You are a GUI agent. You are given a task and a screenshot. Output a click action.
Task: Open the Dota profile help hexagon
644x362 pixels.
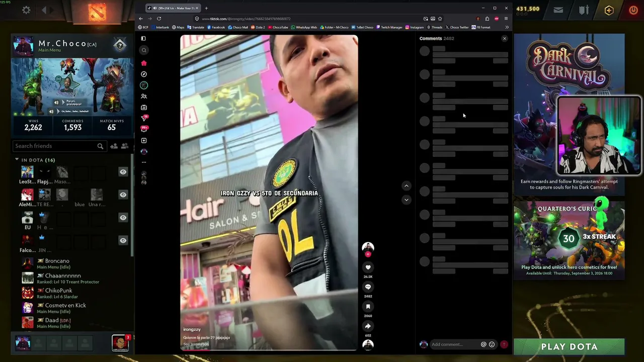coord(120,45)
